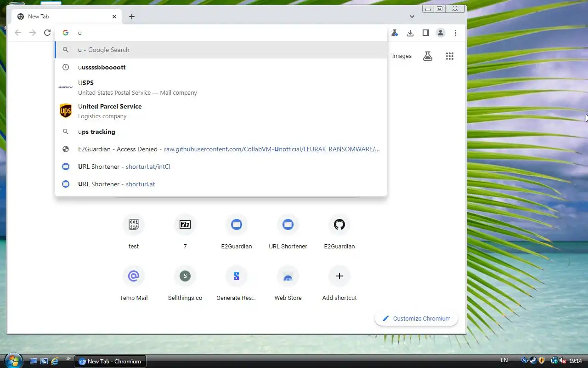Open a new tab with plus button

pos(132,17)
